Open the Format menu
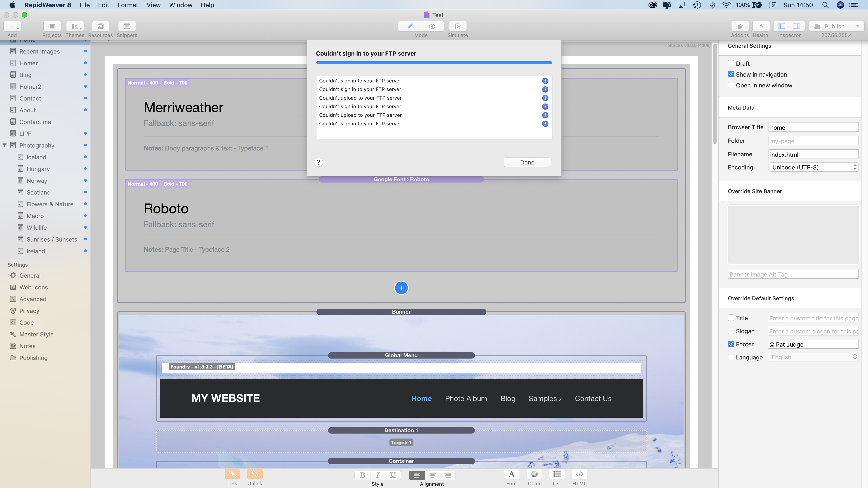 [x=128, y=5]
